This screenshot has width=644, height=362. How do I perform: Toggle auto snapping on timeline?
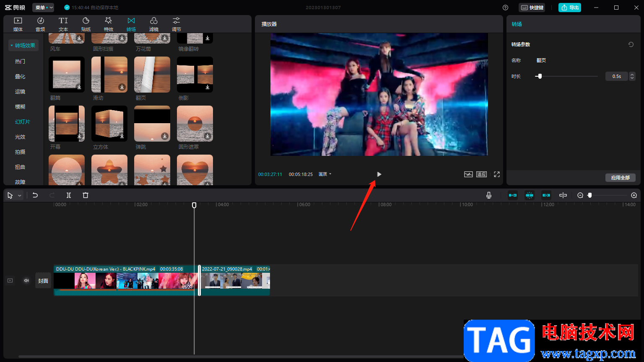tap(530, 195)
